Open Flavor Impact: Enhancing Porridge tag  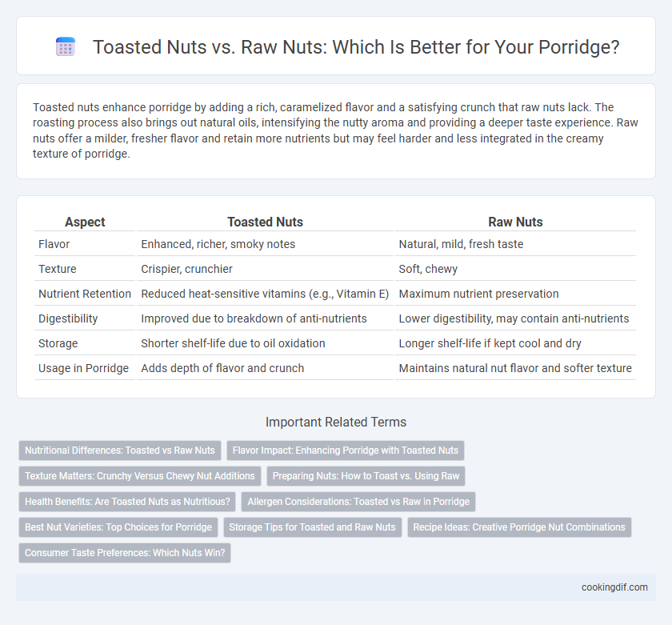[x=346, y=451]
